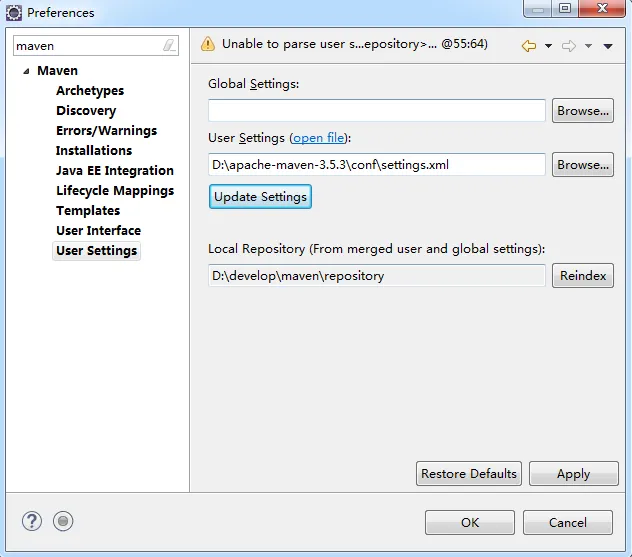Open forward history dropdown arrow
This screenshot has height=557, width=632.
[588, 46]
